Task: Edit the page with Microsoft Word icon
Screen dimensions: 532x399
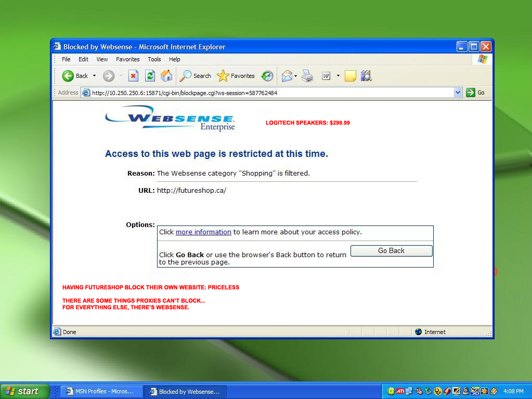Action: 326,76
